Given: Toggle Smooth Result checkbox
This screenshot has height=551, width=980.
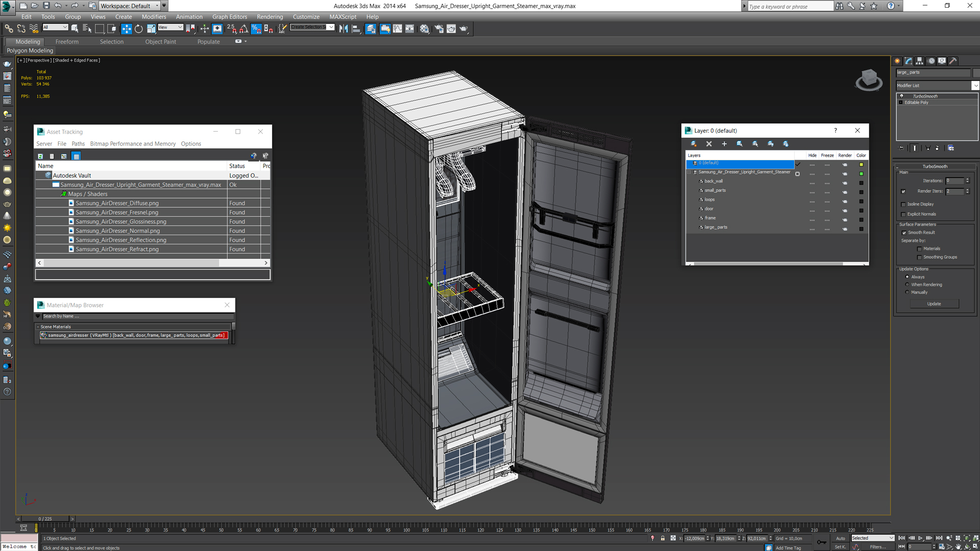Looking at the screenshot, I should pos(904,233).
